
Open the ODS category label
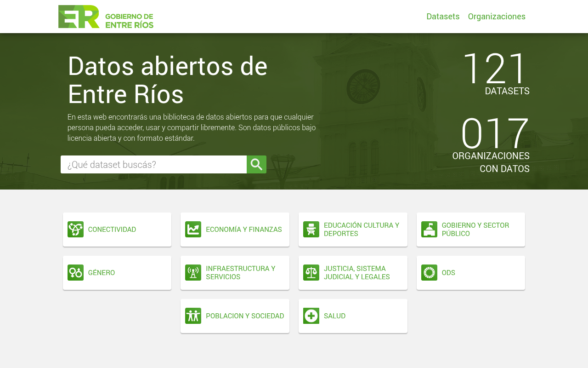click(448, 273)
